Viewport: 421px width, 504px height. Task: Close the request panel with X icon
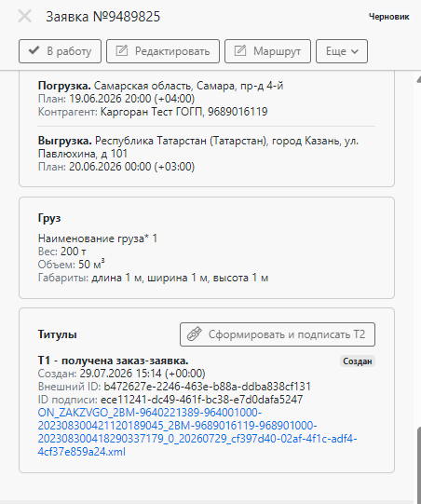click(x=25, y=16)
